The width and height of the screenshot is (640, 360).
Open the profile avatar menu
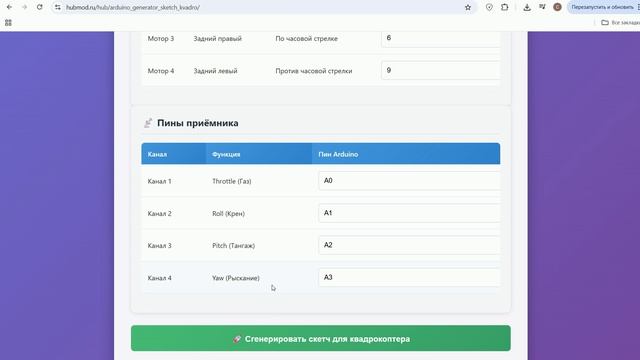[557, 7]
